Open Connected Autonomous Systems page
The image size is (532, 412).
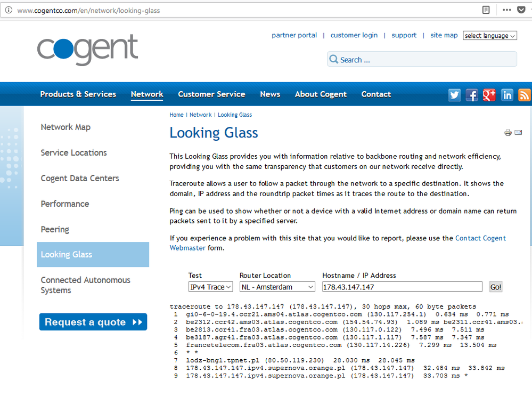coord(86,285)
